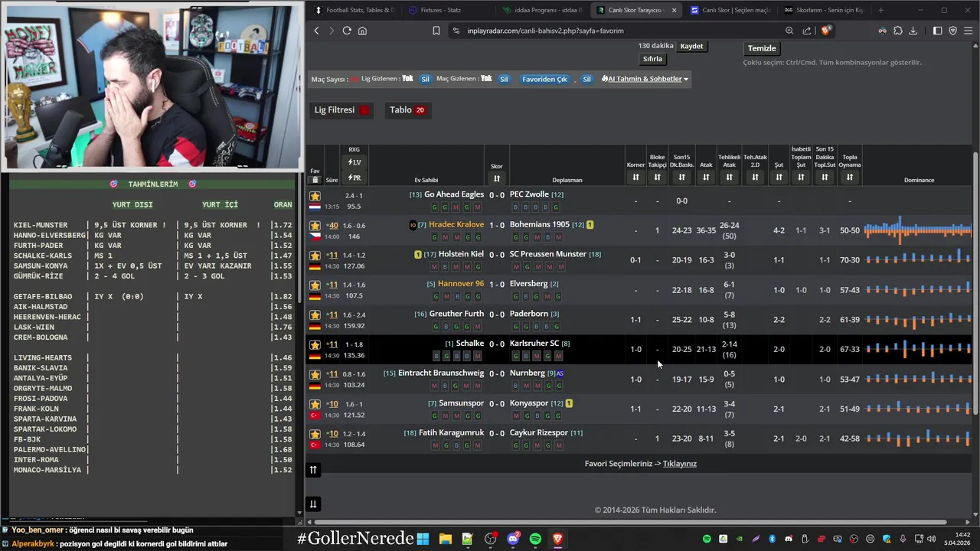980x551 pixels.
Task: Open browser downloads
Action: click(x=914, y=31)
